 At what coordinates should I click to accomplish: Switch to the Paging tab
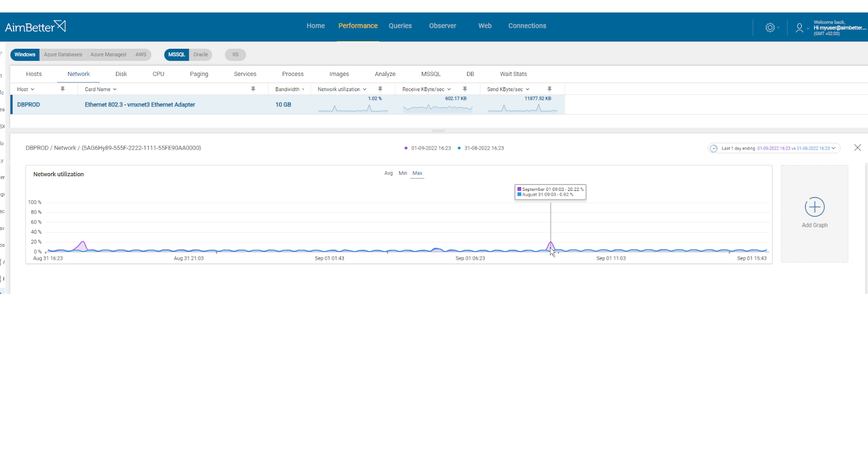(199, 74)
